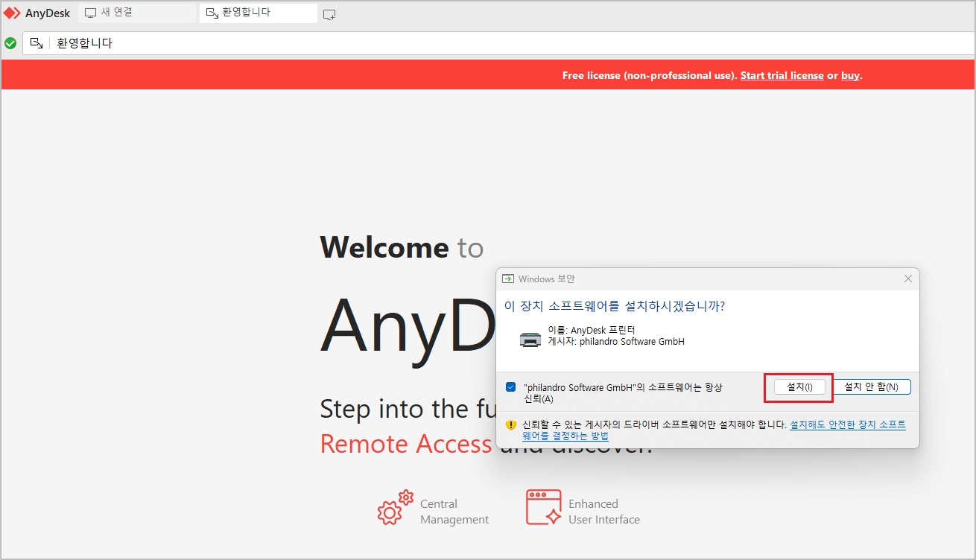
Task: Click the Welcome heading text
Action: 384,247
